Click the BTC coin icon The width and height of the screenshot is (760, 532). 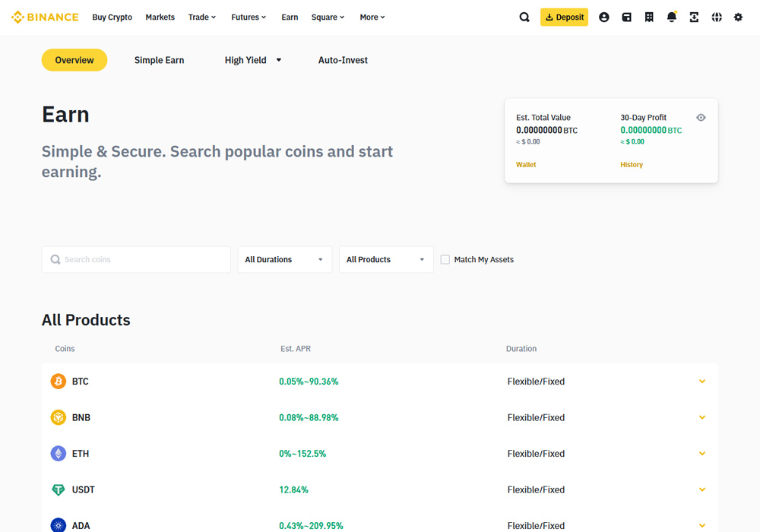coord(59,382)
